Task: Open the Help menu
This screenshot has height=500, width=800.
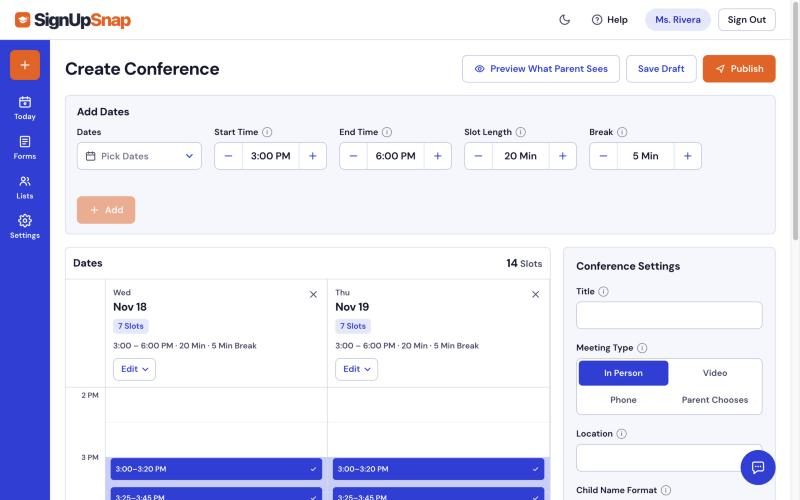Action: 609,20
